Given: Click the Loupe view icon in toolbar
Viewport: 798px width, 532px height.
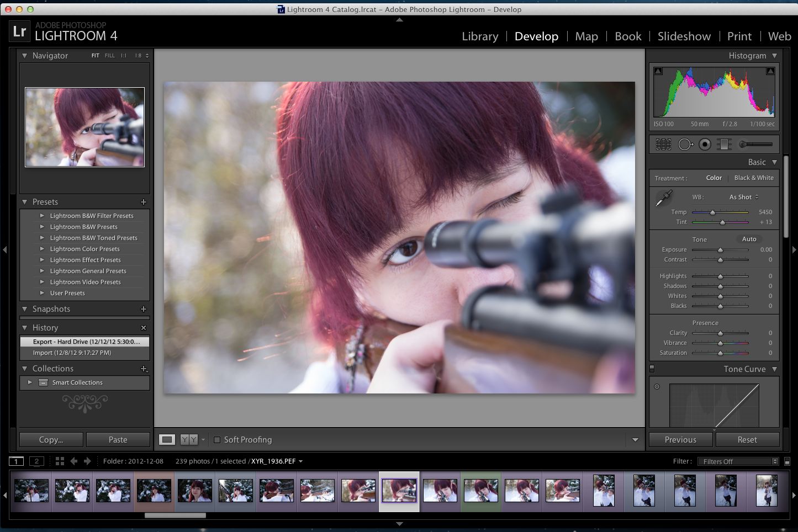Looking at the screenshot, I should 167,440.
